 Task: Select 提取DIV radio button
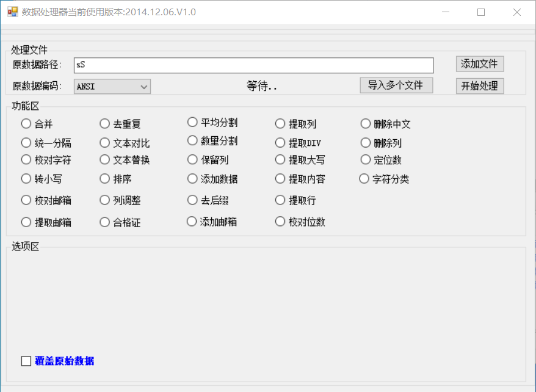pyautogui.click(x=280, y=143)
